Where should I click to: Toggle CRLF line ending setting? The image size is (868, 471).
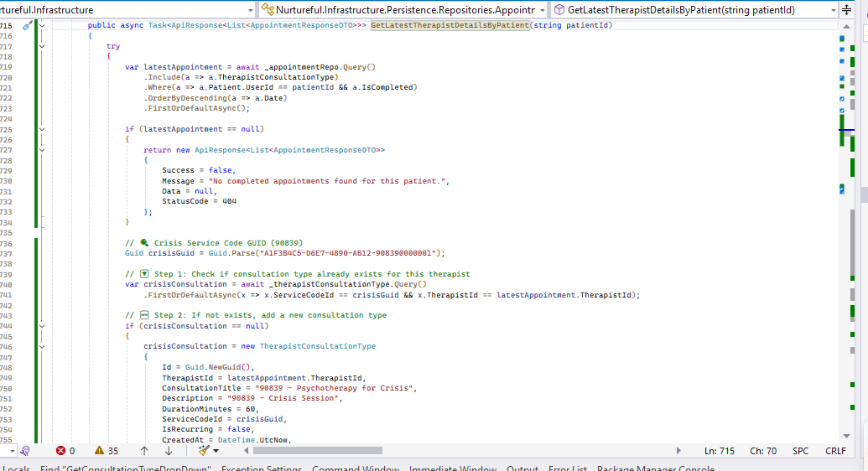[x=835, y=451]
